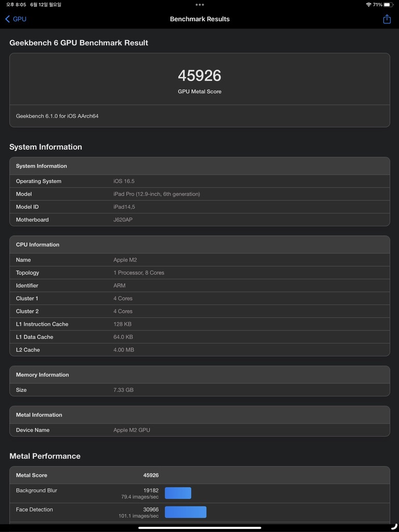The height and width of the screenshot is (532, 399).
Task: Tap the Apple M2 CPU name value
Action: click(x=125, y=260)
